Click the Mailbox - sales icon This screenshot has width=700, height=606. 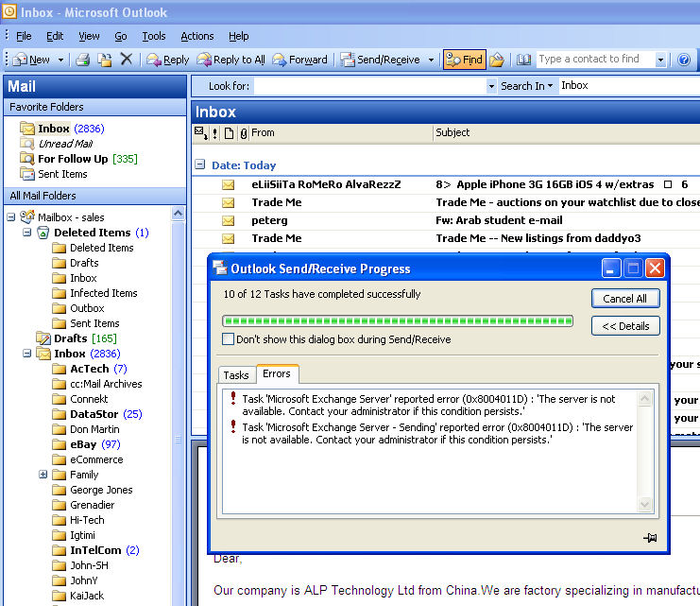pos(27,216)
